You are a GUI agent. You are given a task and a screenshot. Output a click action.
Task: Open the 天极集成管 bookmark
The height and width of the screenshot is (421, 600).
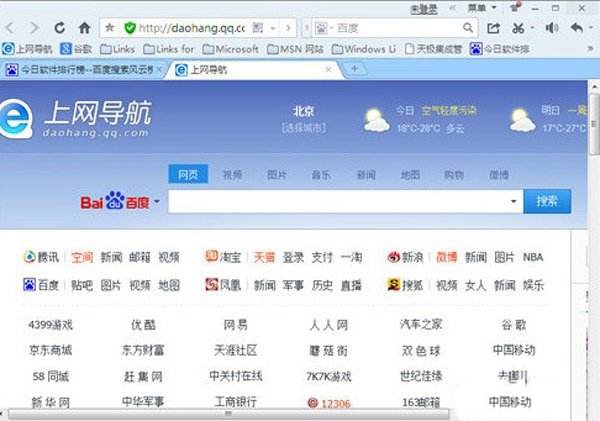pyautogui.click(x=433, y=49)
